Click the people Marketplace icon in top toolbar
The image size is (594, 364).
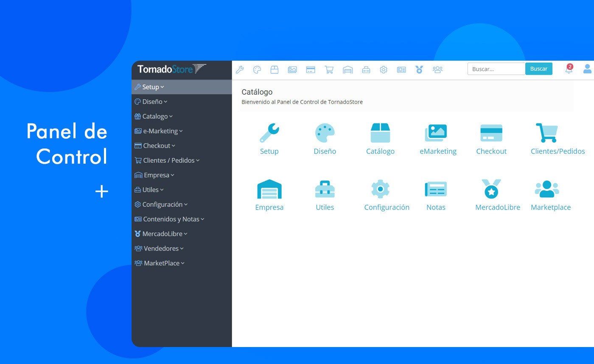[437, 70]
